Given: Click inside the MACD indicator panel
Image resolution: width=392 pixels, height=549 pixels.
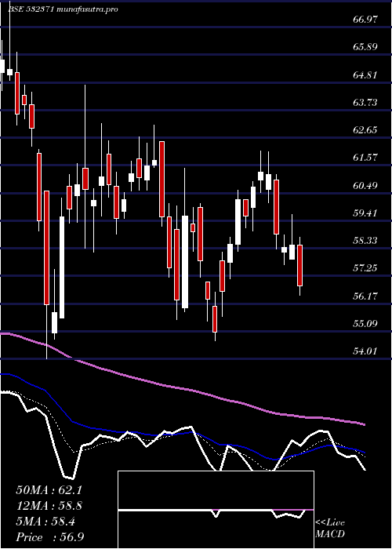Looking at the screenshot, I should [x=216, y=510].
